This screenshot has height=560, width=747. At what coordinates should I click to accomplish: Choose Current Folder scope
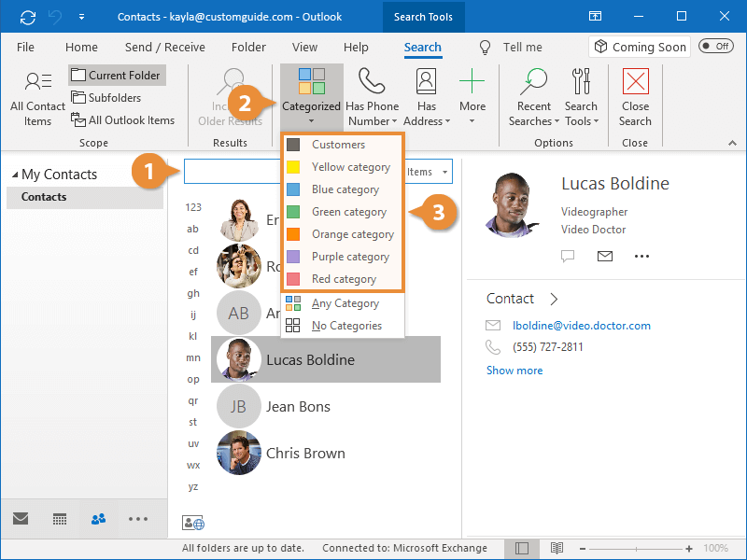117,76
